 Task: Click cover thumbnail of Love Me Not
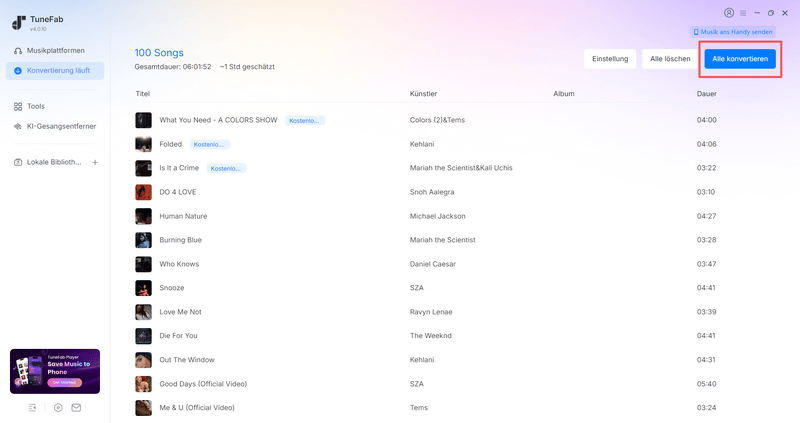coord(143,312)
